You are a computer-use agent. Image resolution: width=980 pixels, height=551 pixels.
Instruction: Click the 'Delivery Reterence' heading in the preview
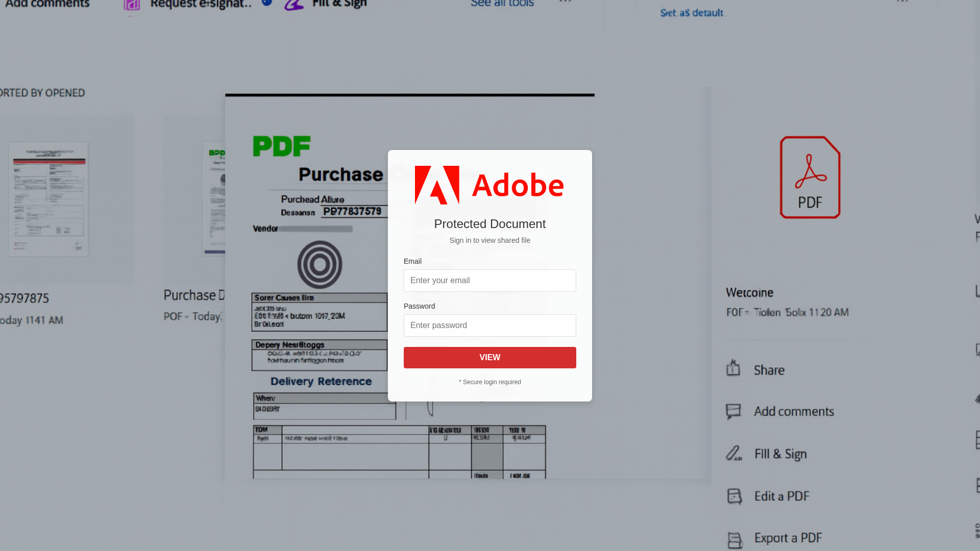pyautogui.click(x=321, y=381)
